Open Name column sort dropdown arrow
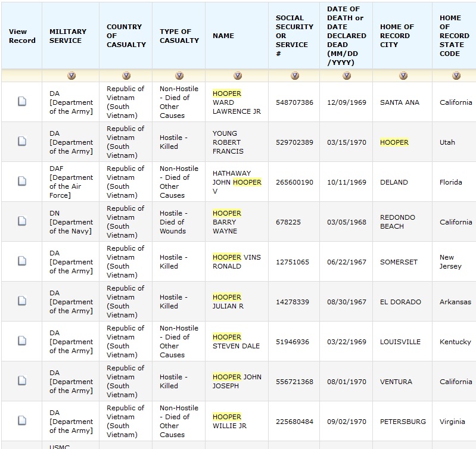The image size is (476, 449). pyautogui.click(x=238, y=76)
